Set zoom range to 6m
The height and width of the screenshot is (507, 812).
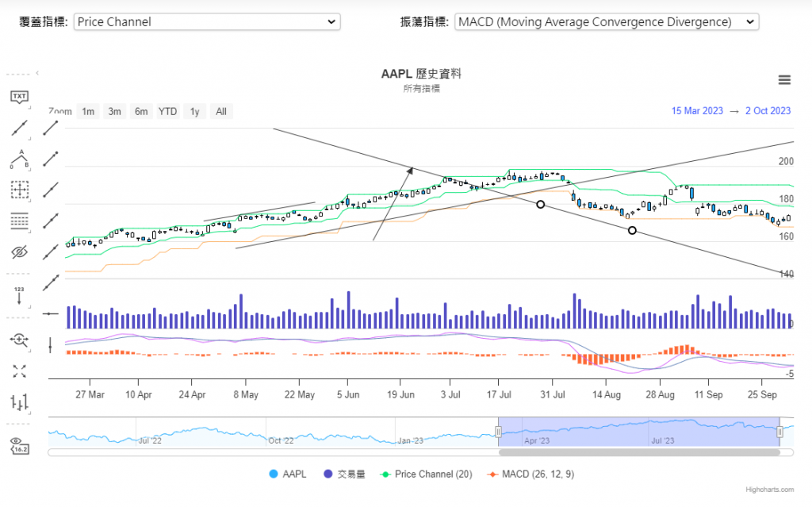(141, 111)
